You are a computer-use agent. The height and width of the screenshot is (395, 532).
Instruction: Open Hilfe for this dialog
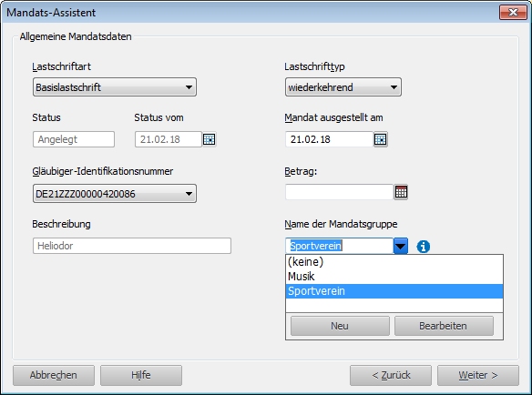point(141,375)
